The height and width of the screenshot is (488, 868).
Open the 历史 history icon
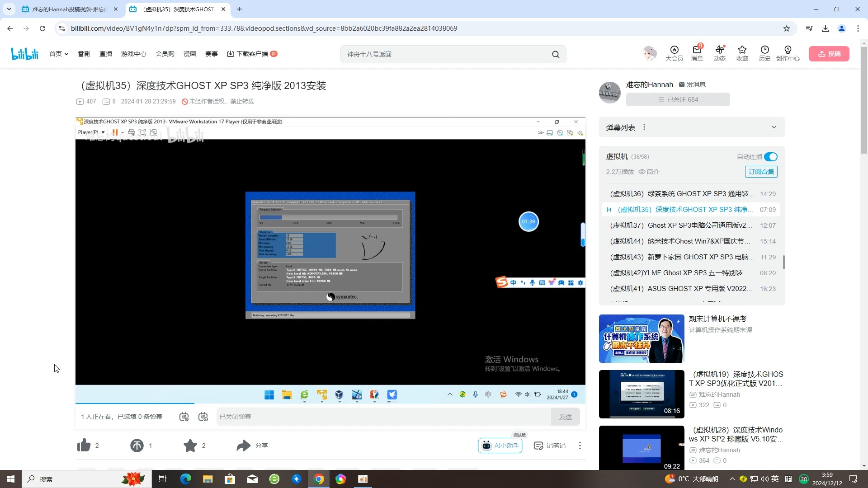click(x=764, y=53)
